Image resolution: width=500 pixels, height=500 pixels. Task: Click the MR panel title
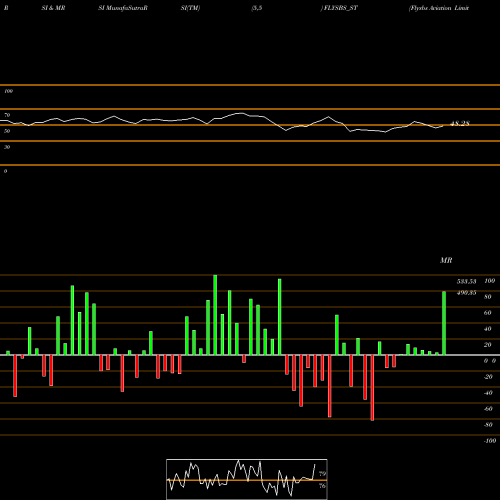click(x=446, y=260)
